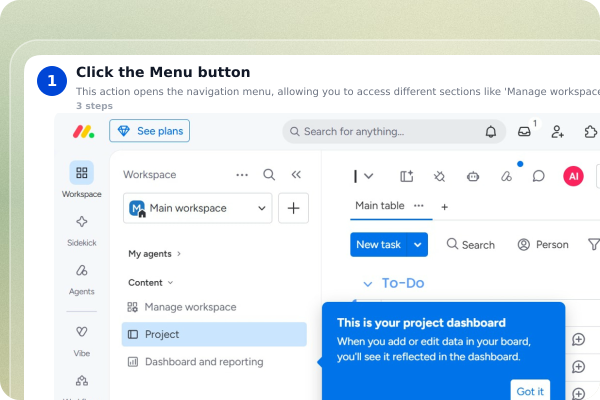Image resolution: width=600 pixels, height=400 pixels.
Task: Click the Workspace panel search icon
Action: click(x=269, y=175)
